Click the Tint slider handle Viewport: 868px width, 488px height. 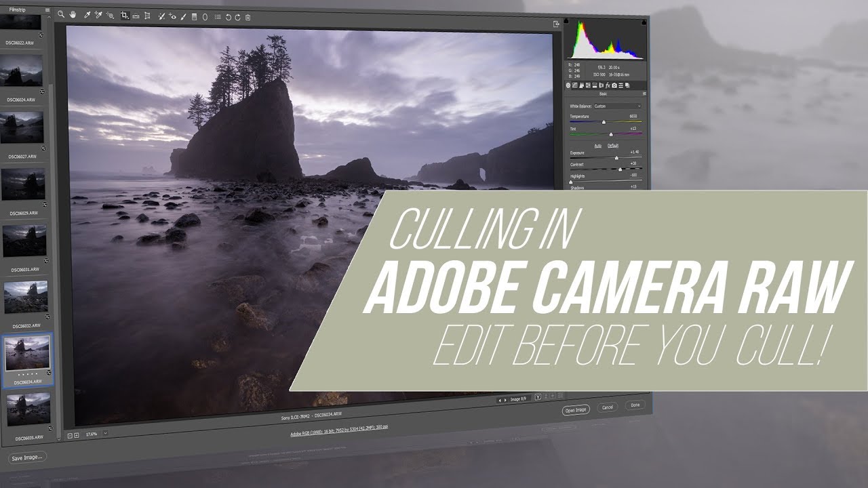(x=611, y=134)
